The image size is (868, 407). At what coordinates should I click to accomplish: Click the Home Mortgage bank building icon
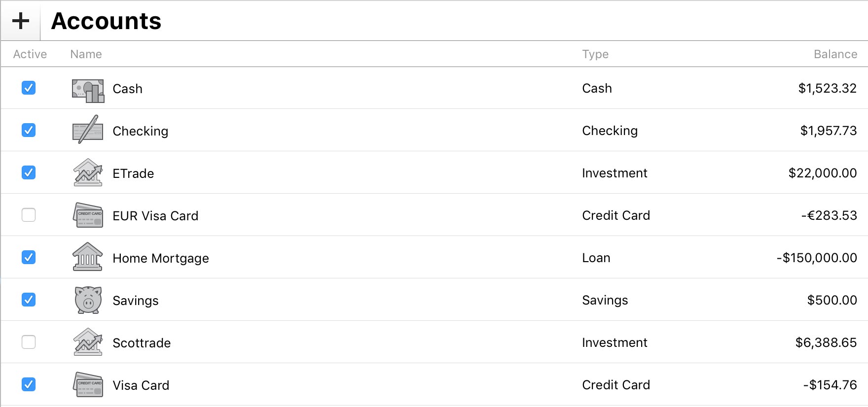pyautogui.click(x=87, y=257)
